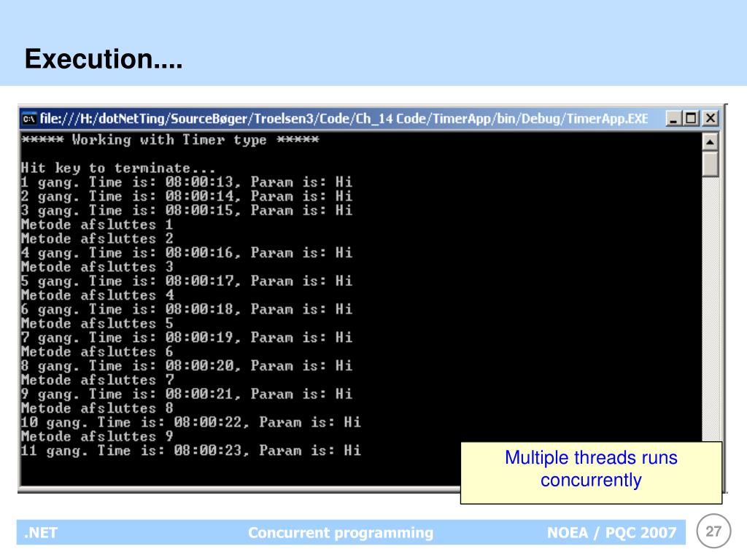
Task: Click the '11 gang. Time is: 08:00:23' line
Action: [191, 451]
